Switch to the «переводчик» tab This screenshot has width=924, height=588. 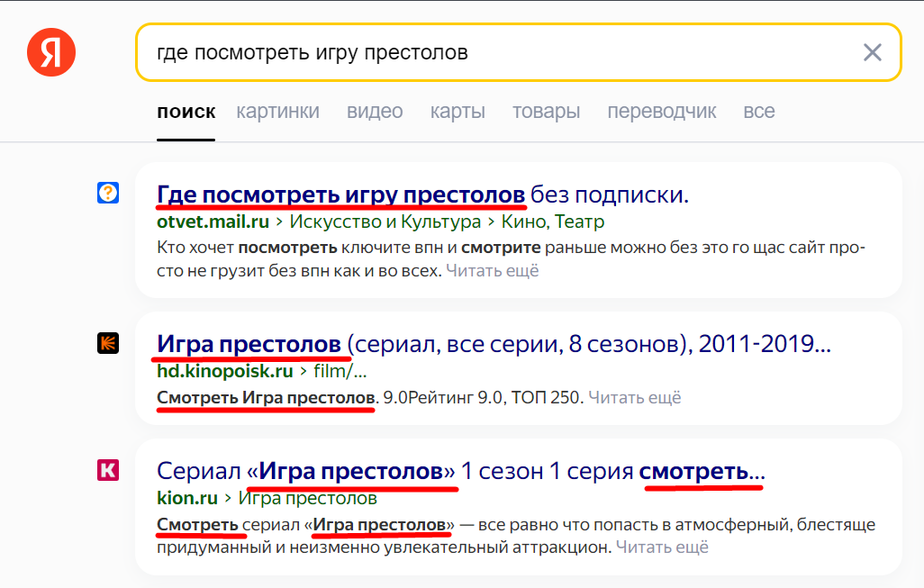click(662, 112)
